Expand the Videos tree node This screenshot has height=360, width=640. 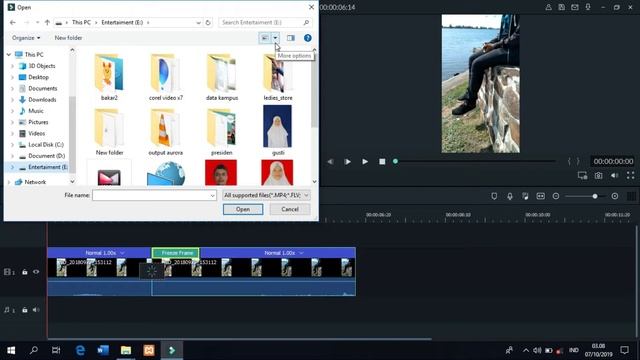pyautogui.click(x=12, y=133)
